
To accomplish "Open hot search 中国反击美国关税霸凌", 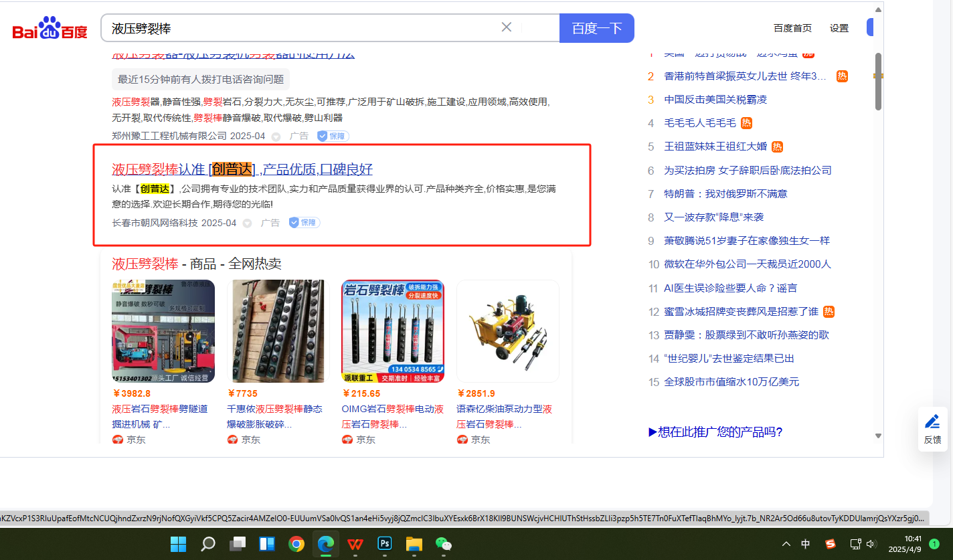I will click(x=715, y=100).
